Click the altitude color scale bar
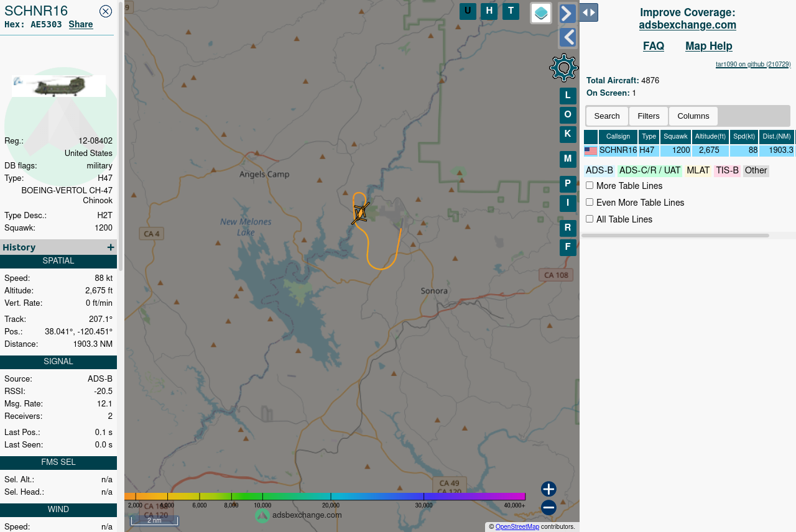The image size is (796, 532). point(325,497)
